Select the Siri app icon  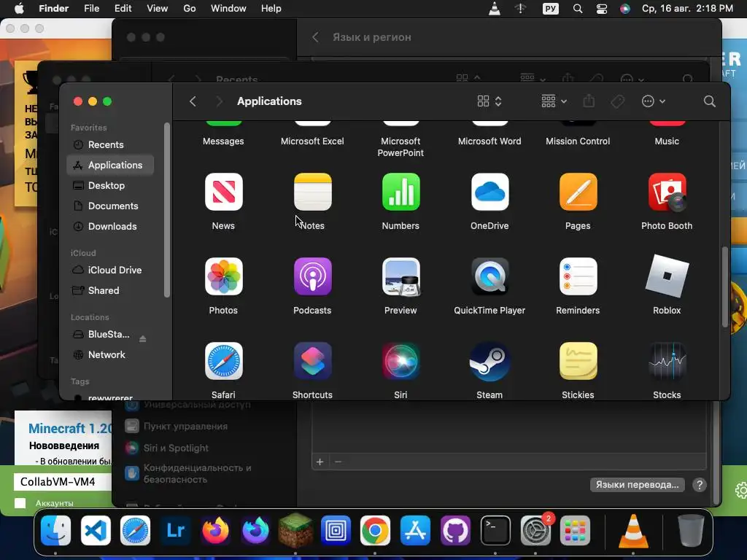(400, 361)
